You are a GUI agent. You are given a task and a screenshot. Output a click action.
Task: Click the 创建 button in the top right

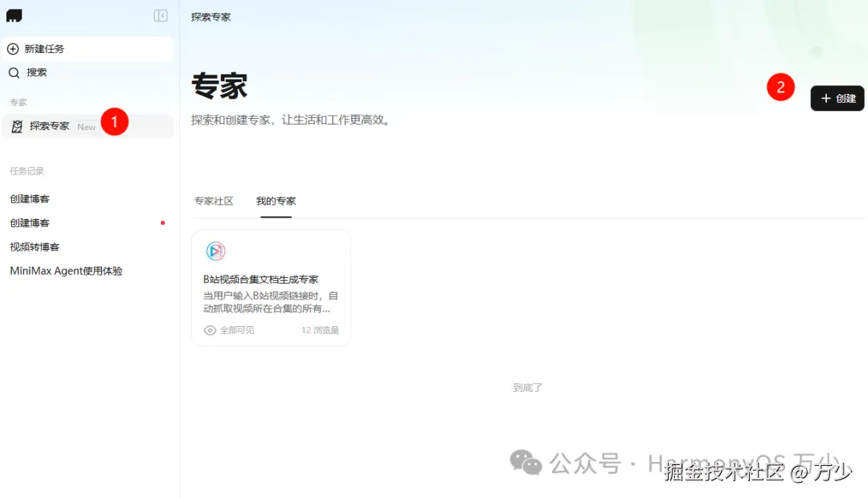pos(837,99)
